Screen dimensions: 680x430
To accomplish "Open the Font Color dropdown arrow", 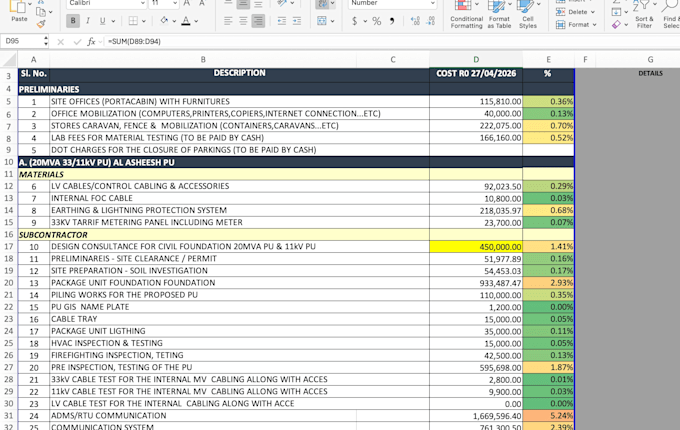I will (196, 21).
